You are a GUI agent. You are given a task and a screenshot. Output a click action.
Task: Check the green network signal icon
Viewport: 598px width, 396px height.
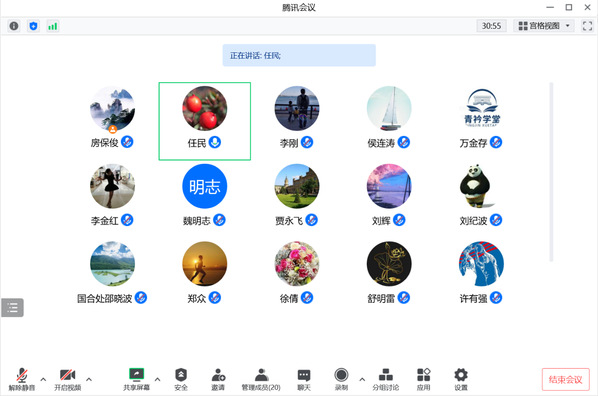[53, 26]
